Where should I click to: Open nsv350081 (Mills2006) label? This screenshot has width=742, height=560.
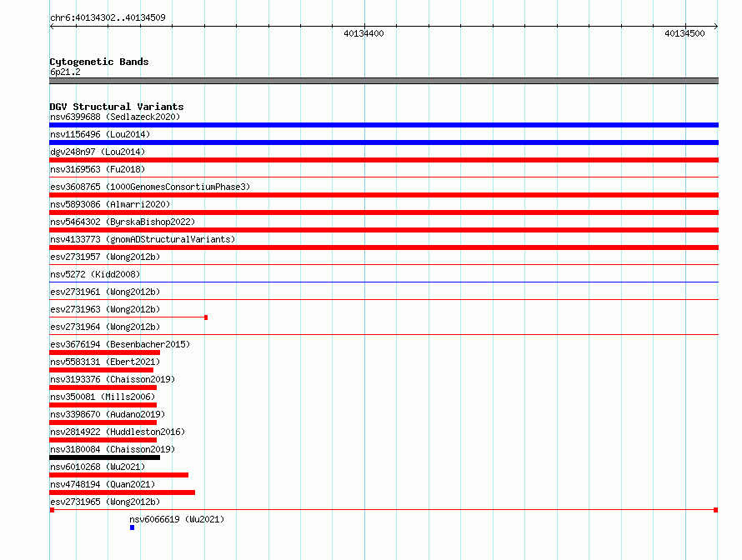[103, 397]
